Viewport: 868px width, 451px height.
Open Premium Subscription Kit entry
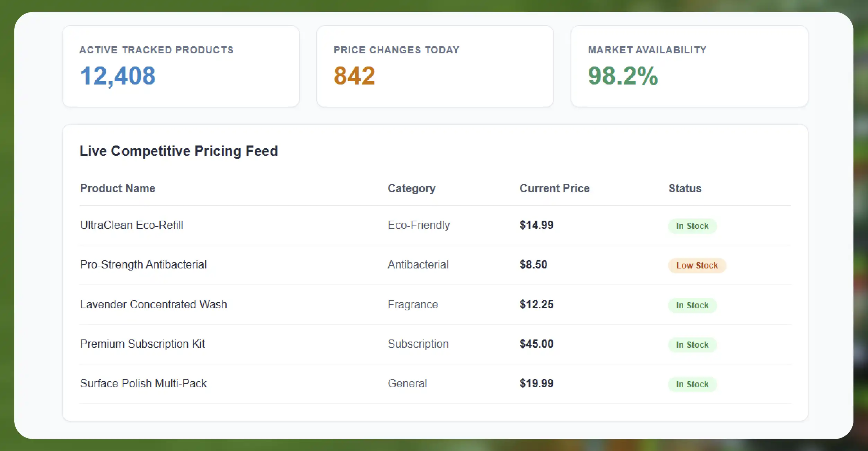click(142, 344)
